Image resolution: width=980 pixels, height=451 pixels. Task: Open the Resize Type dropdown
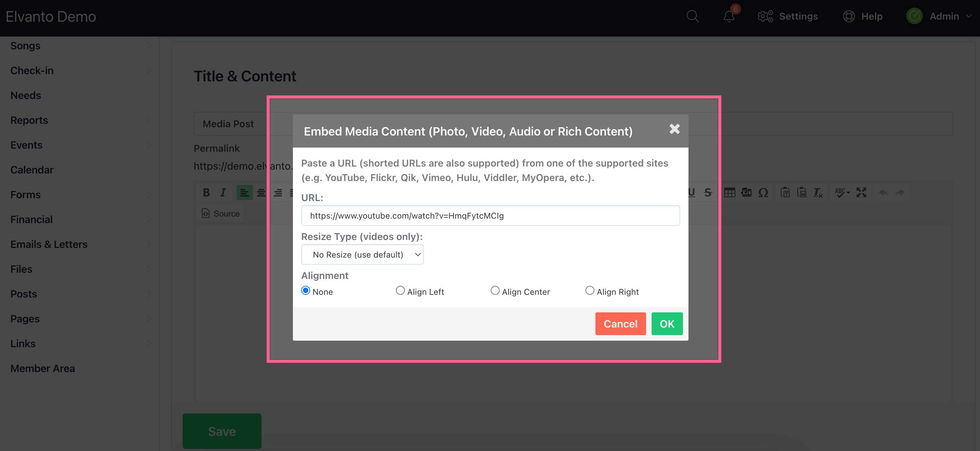[x=362, y=254]
